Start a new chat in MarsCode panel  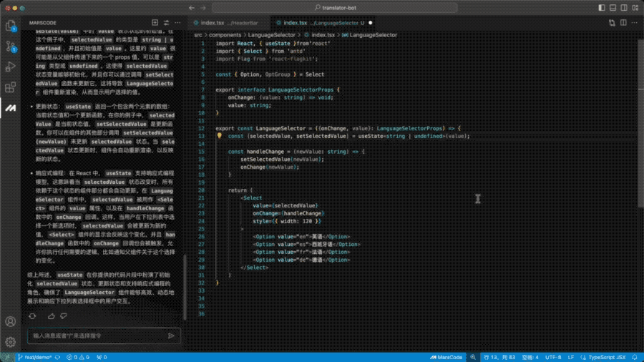(x=155, y=23)
